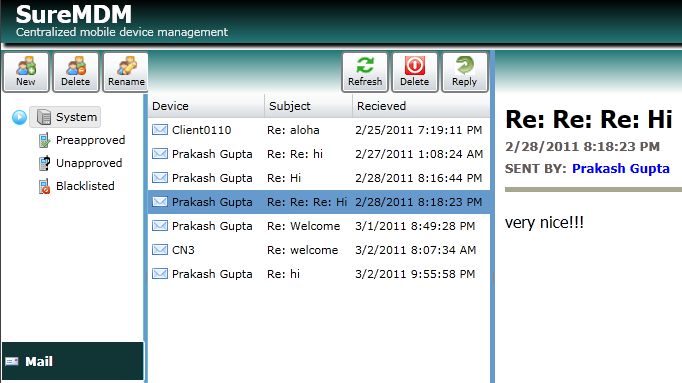
Task: Click the Unapproved phone icon
Action: [44, 163]
